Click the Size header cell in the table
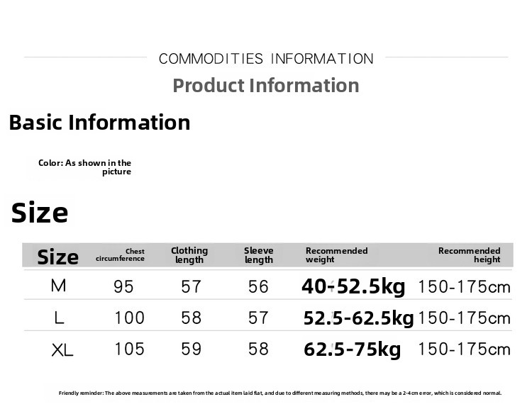This screenshot has height=409, width=532. click(57, 257)
